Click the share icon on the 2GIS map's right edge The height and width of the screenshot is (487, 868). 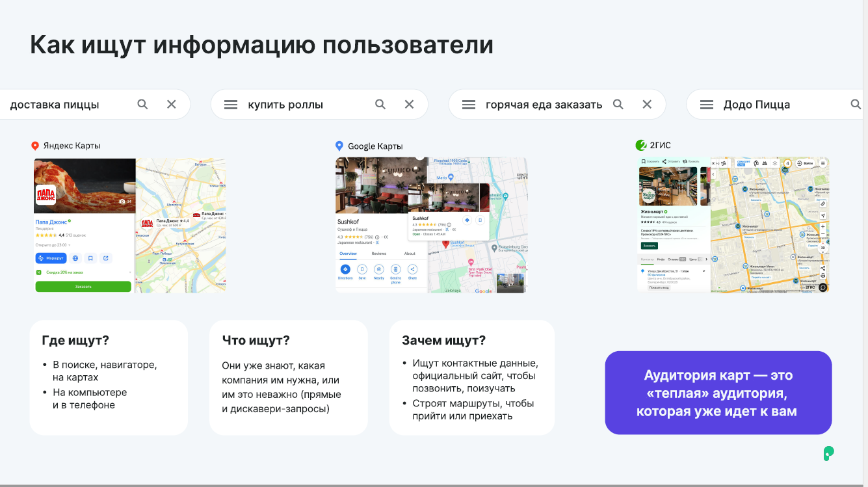click(x=823, y=269)
